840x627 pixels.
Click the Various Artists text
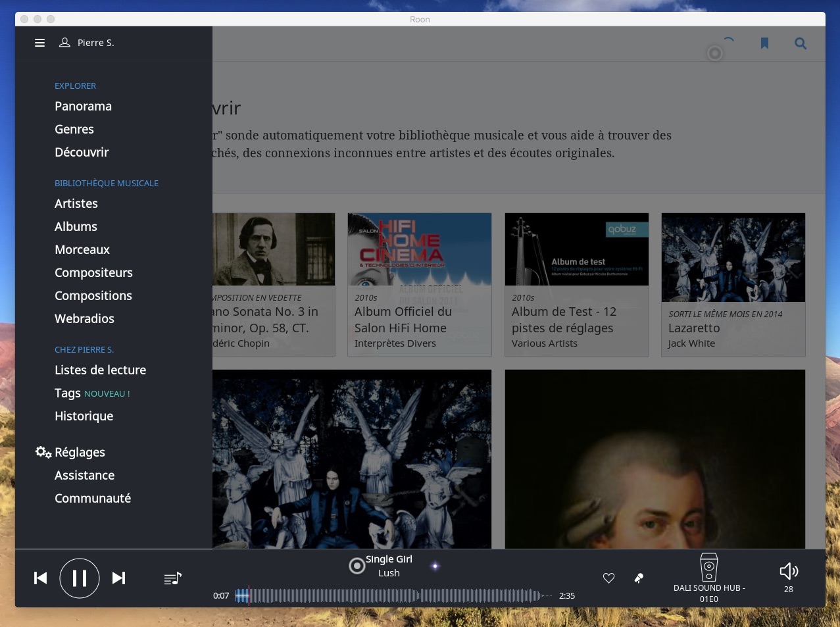(x=545, y=343)
